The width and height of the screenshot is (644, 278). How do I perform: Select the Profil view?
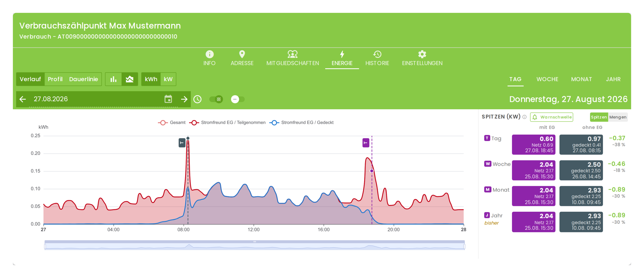pyautogui.click(x=55, y=79)
